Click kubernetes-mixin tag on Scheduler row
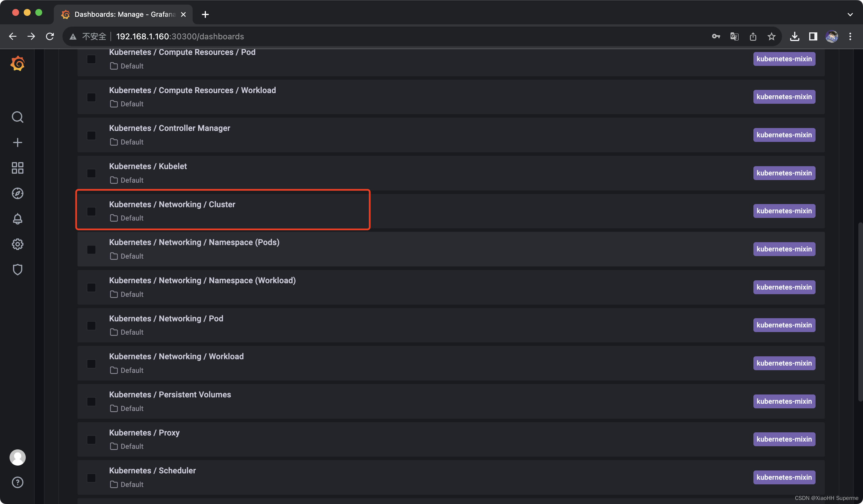The height and width of the screenshot is (504, 863). tap(784, 477)
